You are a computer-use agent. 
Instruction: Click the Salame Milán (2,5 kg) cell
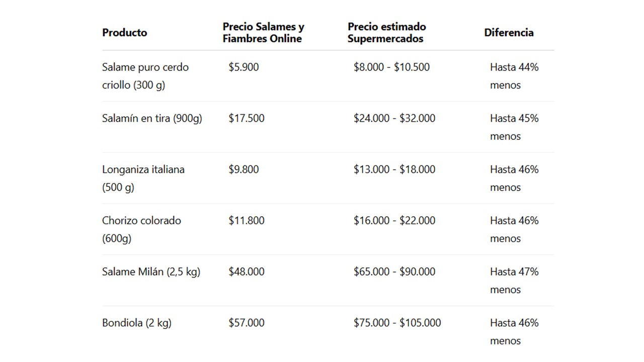point(151,271)
